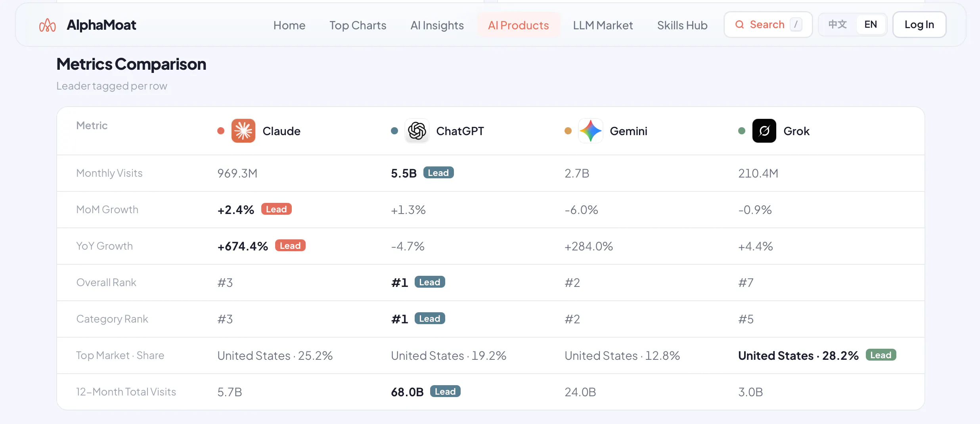The height and width of the screenshot is (424, 980).
Task: Click the Metrics Comparison heading
Action: coord(131,64)
